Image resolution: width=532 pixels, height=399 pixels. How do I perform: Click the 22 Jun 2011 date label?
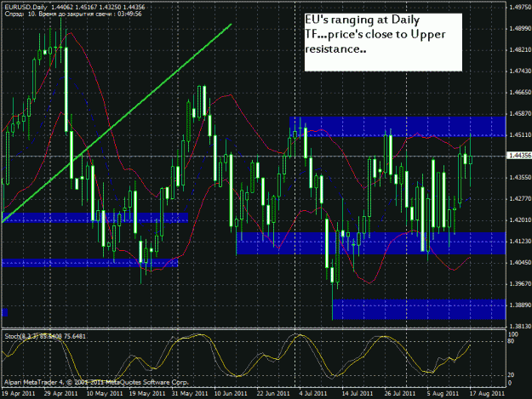coord(273,393)
